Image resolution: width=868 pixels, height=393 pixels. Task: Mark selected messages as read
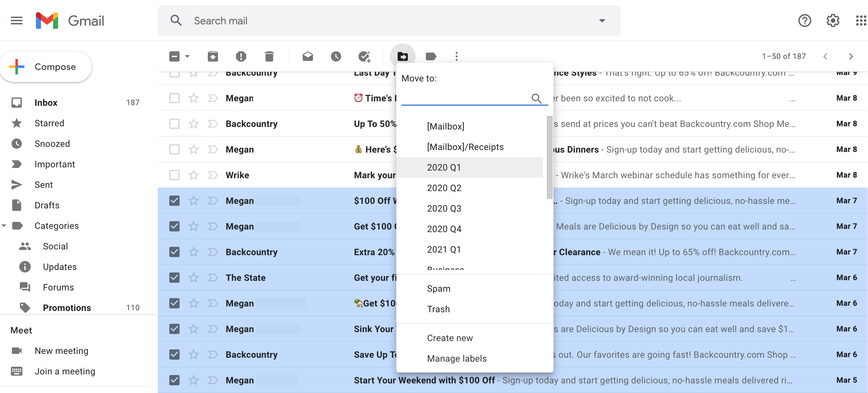(x=308, y=56)
